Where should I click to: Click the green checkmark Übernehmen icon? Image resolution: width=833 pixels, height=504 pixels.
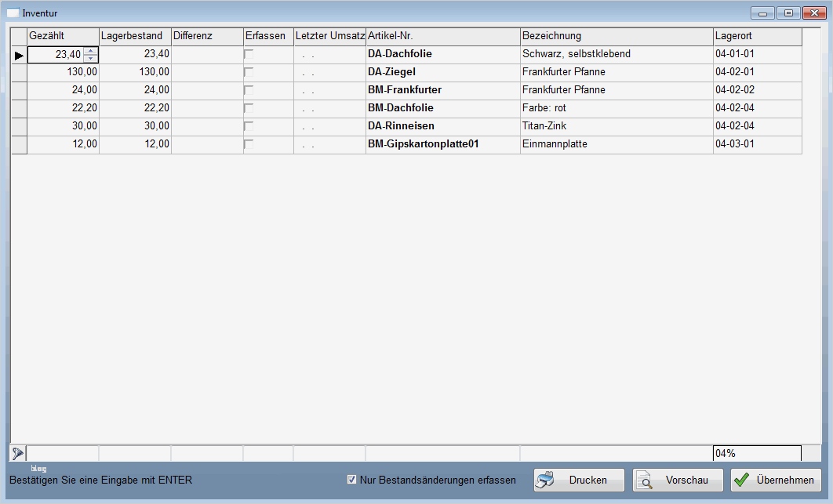742,480
